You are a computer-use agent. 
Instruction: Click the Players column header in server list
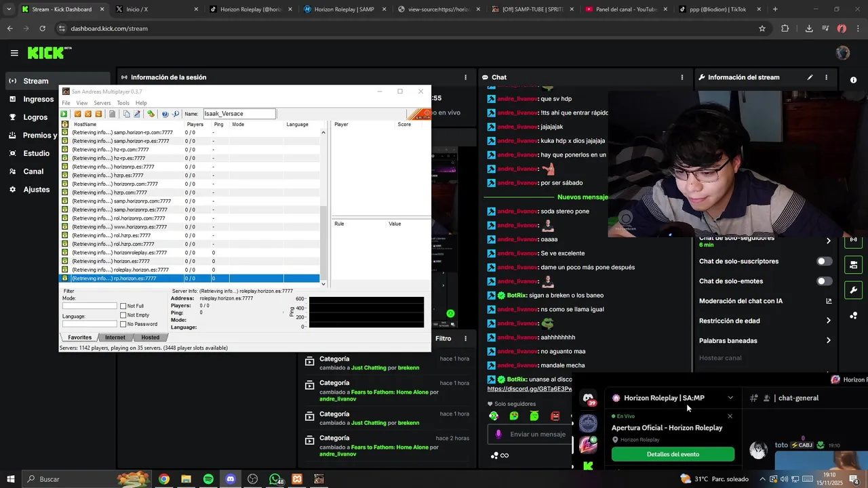[x=195, y=125]
